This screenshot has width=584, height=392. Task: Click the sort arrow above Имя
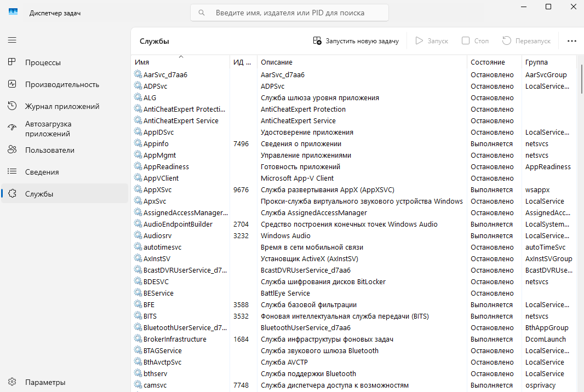pyautogui.click(x=181, y=56)
